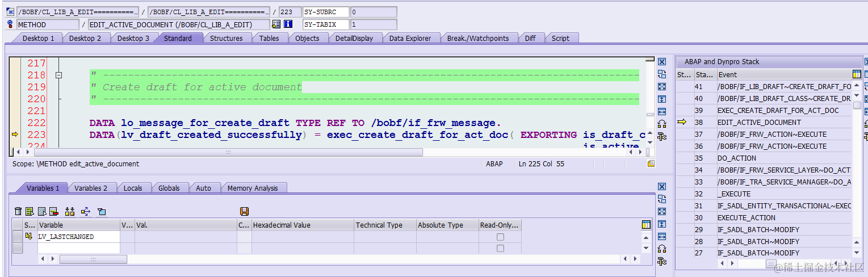The width and height of the screenshot is (868, 277).
Task: Click the Event column header in the stack
Action: coord(783,74)
